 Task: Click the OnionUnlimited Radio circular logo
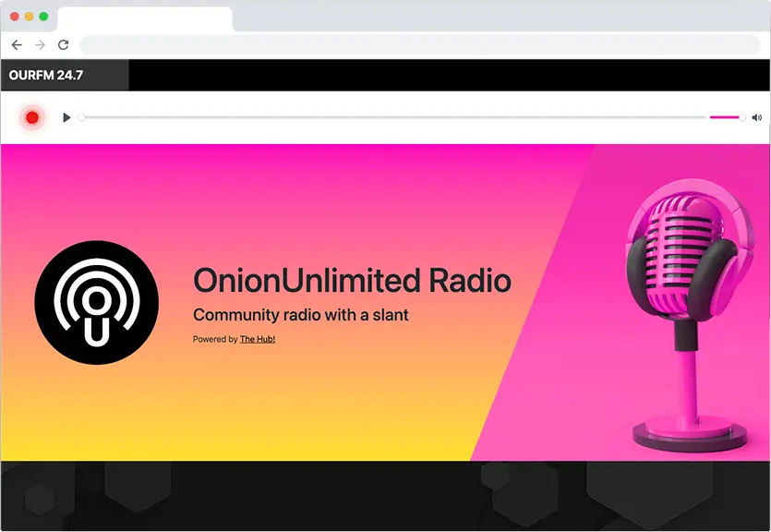pyautogui.click(x=96, y=302)
